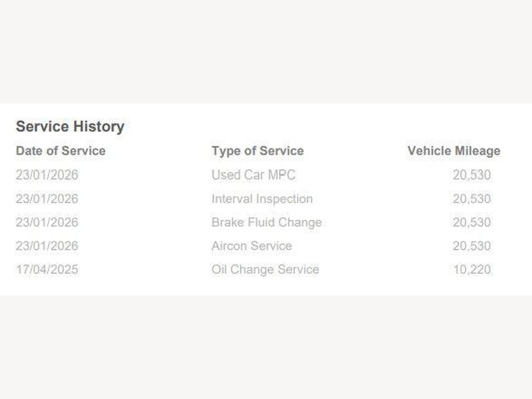Click the Service History heading

click(x=70, y=127)
